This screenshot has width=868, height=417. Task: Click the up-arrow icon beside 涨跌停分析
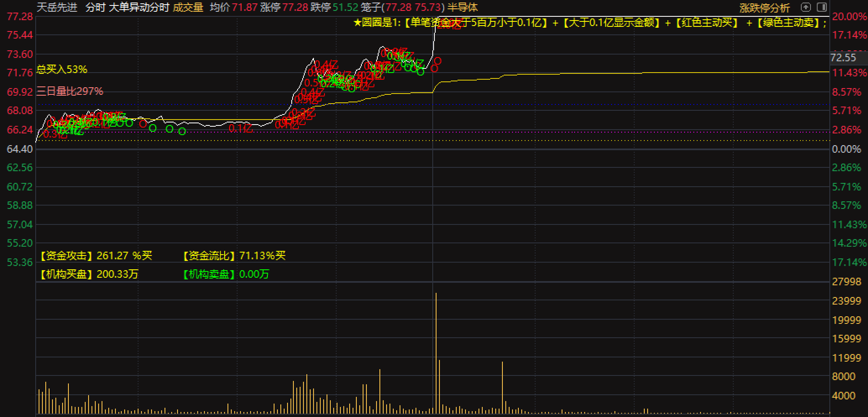(805, 7)
